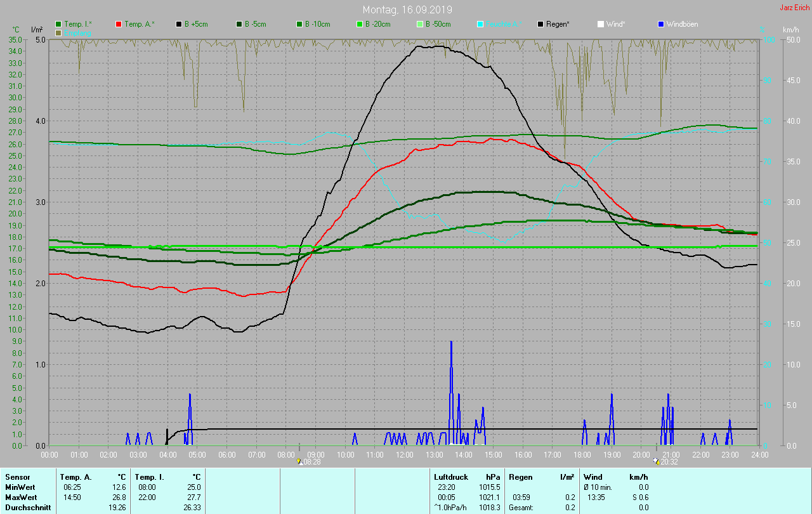Click the cyan legend square
This screenshot has height=514, width=812.
[480, 24]
